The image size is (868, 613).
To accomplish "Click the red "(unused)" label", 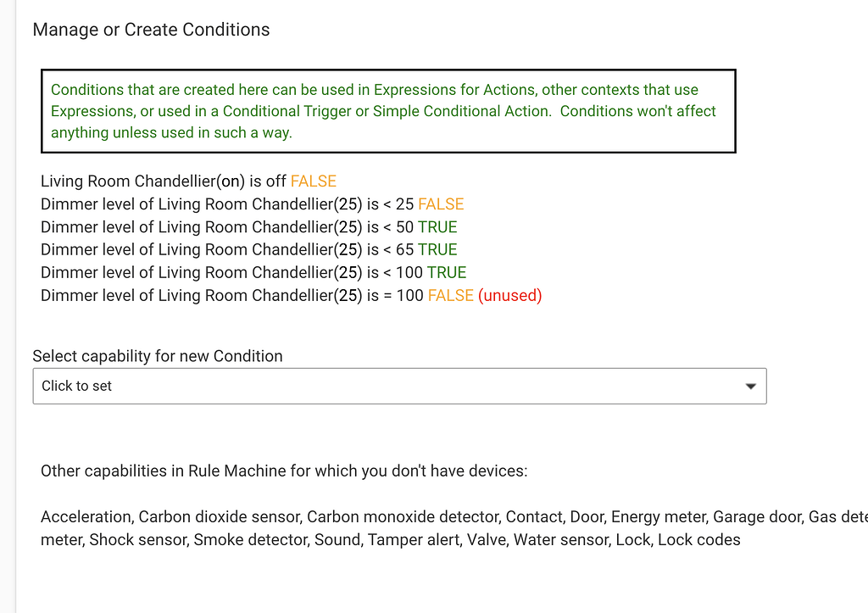I will 509,296.
